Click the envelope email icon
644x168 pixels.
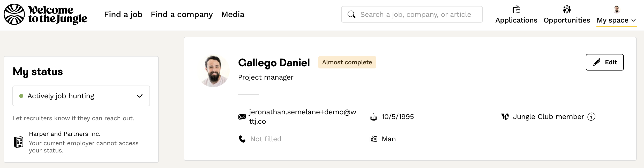point(242,117)
